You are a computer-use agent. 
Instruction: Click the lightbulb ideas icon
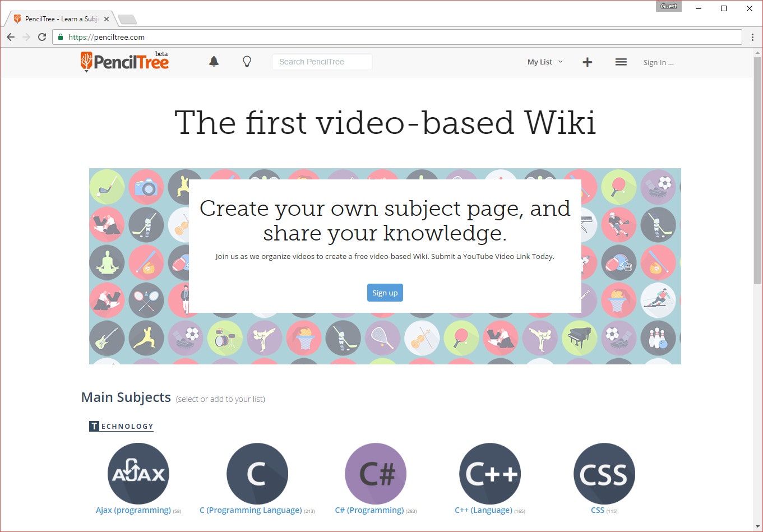pyautogui.click(x=247, y=62)
